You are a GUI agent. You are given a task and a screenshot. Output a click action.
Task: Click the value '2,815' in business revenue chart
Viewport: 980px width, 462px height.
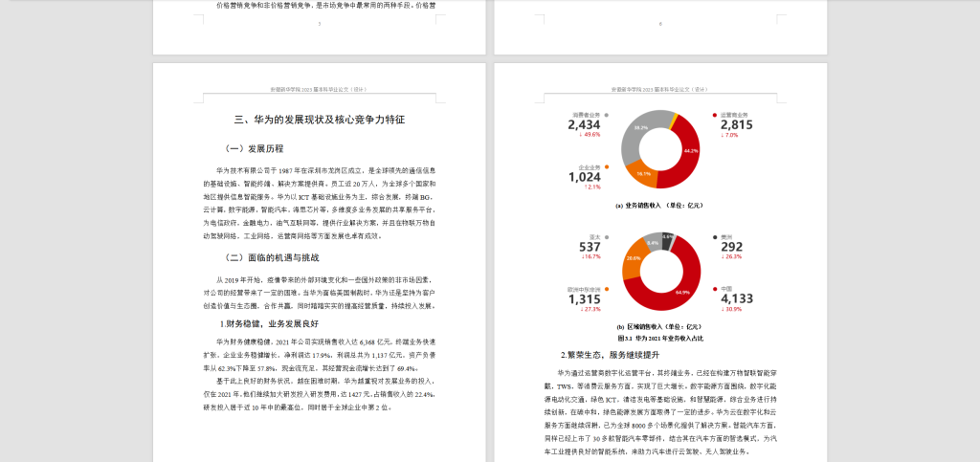click(736, 125)
